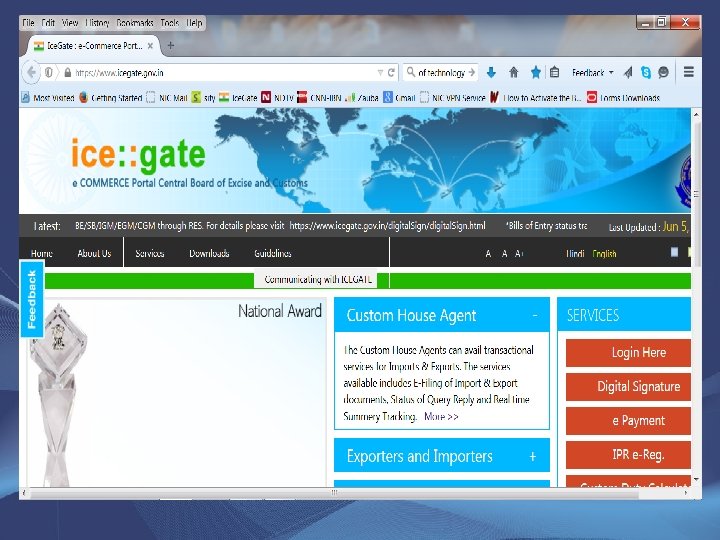720x540 pixels.
Task: Open the IceGate bookmark
Action: pos(238,98)
